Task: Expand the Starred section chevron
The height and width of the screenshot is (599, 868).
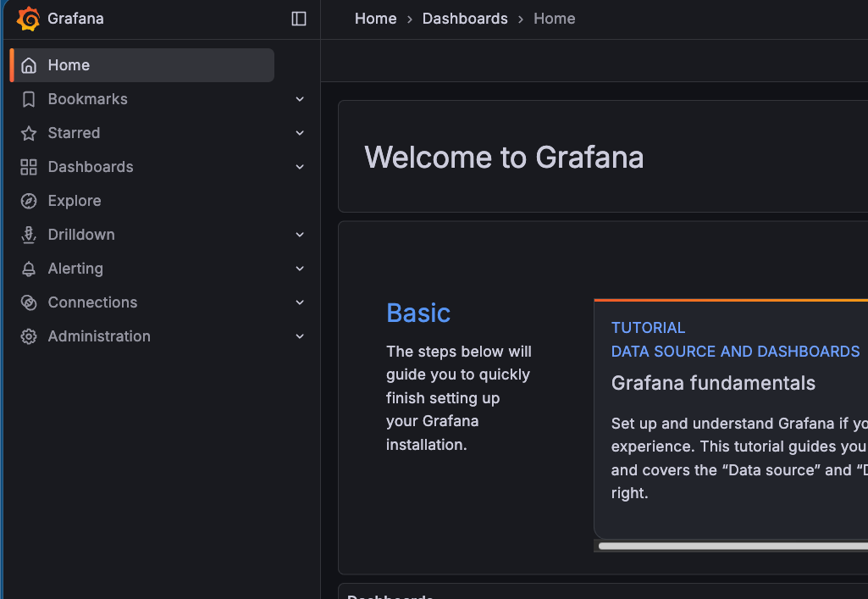Action: (x=300, y=133)
